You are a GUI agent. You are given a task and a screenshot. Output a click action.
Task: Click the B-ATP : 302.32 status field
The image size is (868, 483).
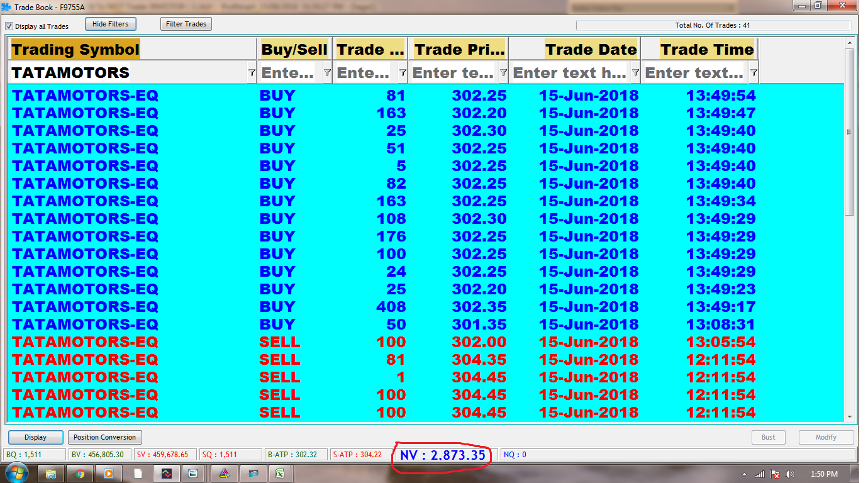297,455
